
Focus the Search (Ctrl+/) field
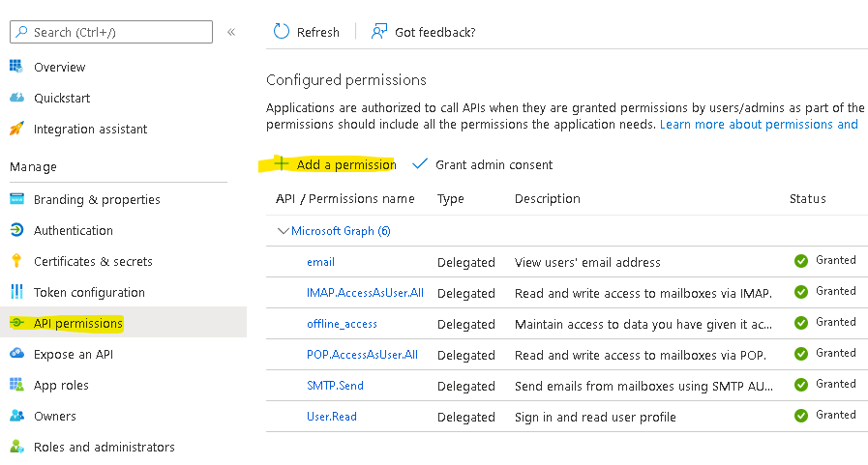(x=111, y=32)
